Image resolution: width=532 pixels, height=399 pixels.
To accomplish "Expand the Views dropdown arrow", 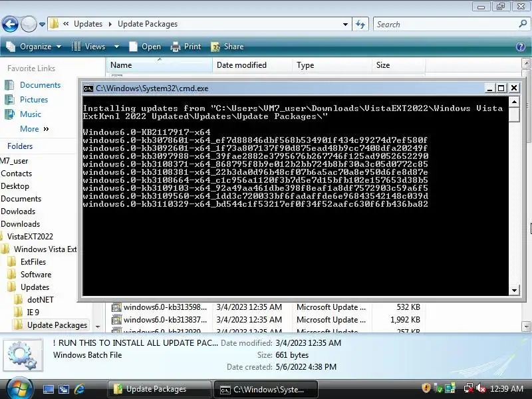I will 116,47.
